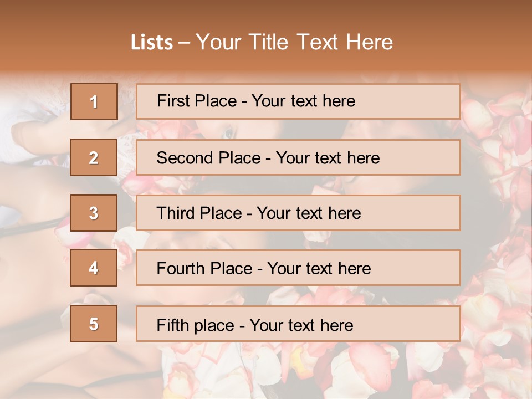532x399 pixels.
Task: Click the words 'Fifth place'
Action: point(196,325)
